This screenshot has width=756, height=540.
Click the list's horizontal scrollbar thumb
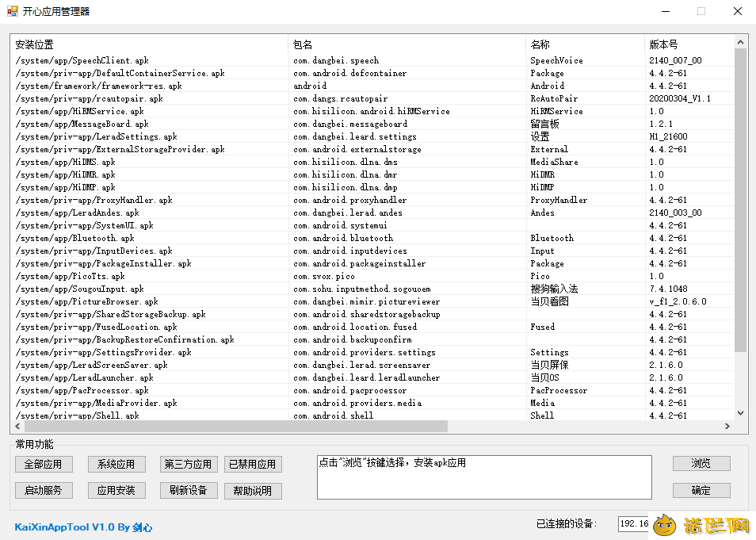point(236,426)
